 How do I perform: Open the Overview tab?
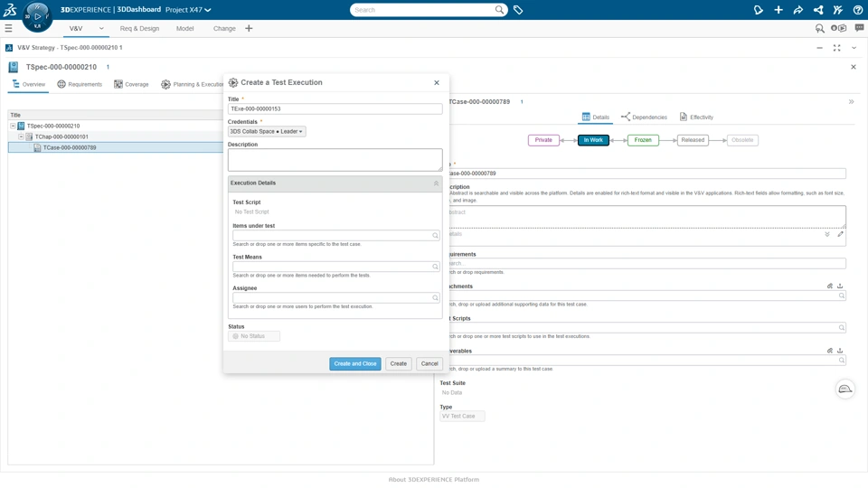[29, 84]
